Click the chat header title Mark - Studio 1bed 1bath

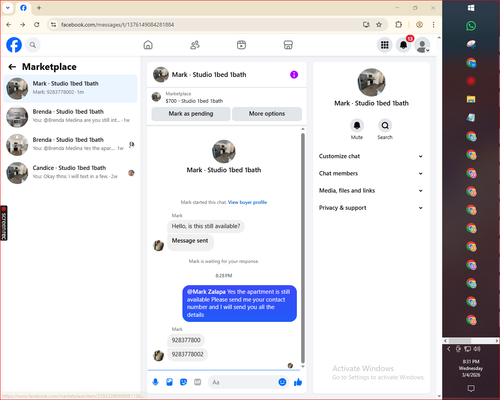[209, 75]
